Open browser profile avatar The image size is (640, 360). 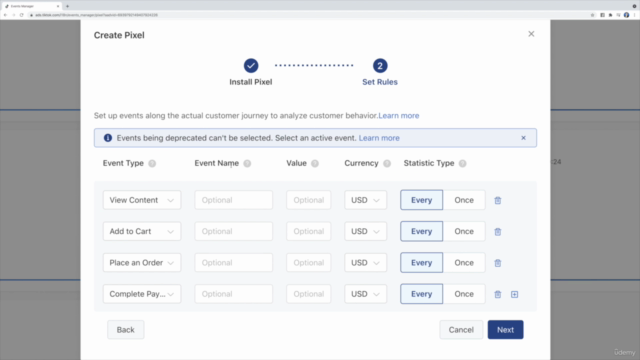tap(627, 15)
